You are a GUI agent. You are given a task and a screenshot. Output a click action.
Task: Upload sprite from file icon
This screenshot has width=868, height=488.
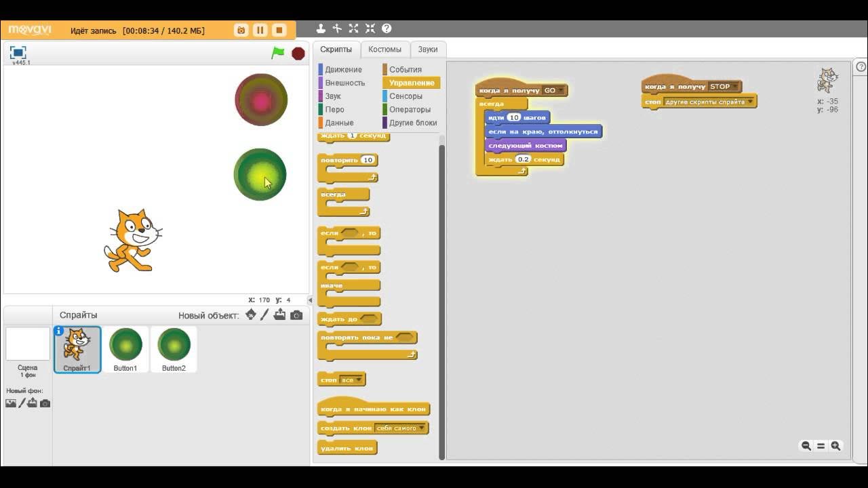(280, 314)
